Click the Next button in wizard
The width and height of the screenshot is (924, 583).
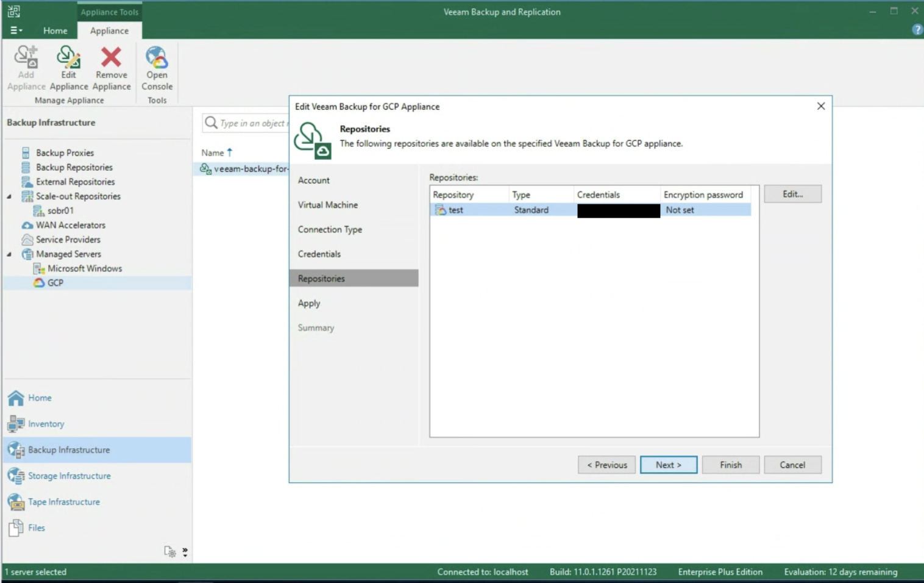[x=669, y=465]
